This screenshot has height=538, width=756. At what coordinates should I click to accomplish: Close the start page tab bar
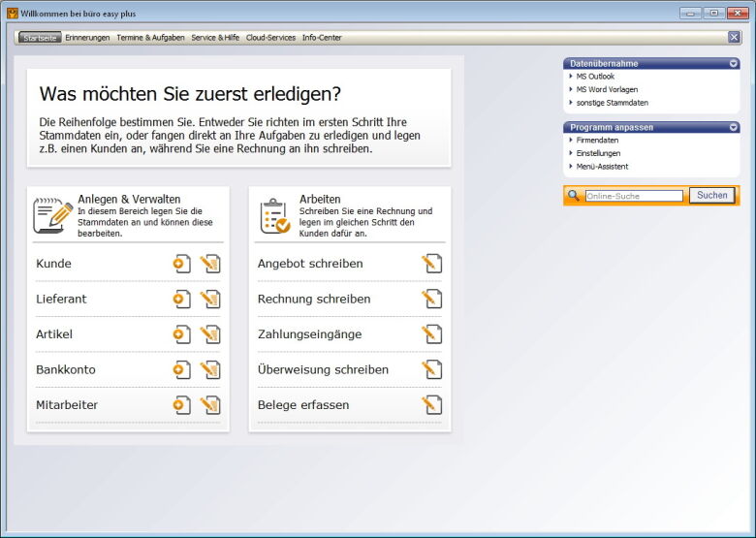point(734,37)
